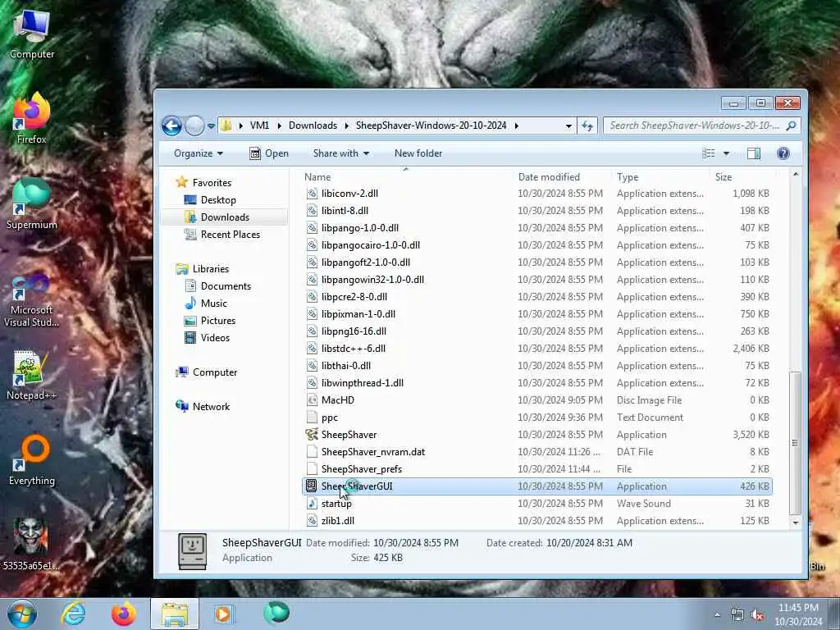Click Downloads in the address breadcrumb
This screenshot has width=840, height=630.
pos(313,126)
